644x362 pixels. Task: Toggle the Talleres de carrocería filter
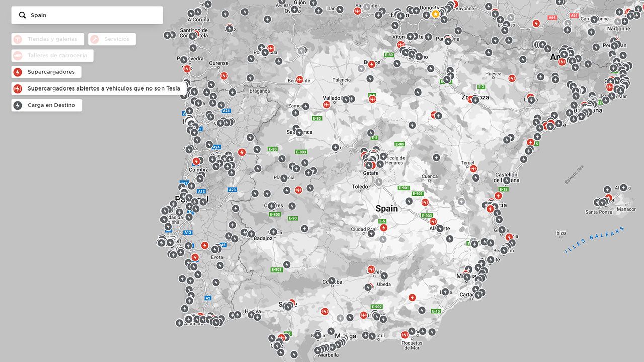point(52,55)
